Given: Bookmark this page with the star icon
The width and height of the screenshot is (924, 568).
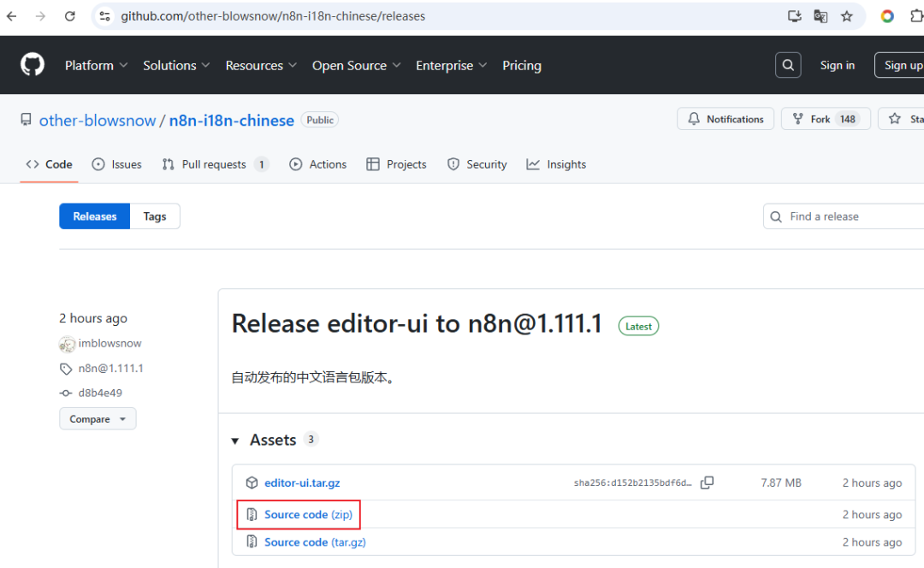Looking at the screenshot, I should point(847,16).
